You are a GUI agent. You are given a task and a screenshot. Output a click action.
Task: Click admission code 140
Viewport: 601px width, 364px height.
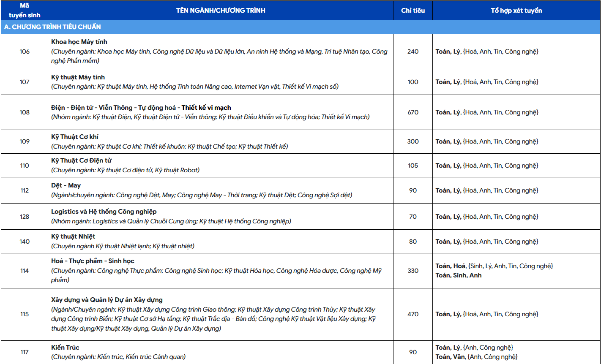(25, 242)
